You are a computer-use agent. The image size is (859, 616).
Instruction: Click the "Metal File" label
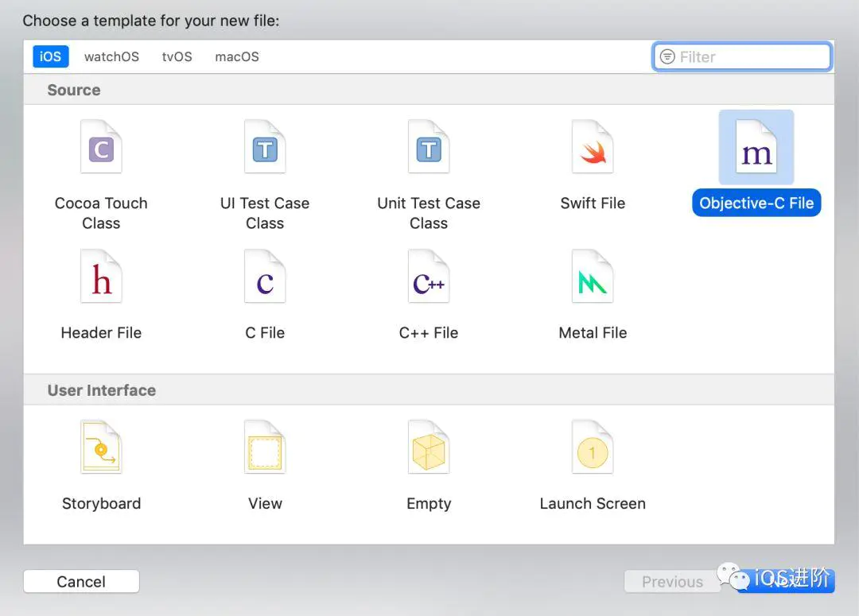593,333
